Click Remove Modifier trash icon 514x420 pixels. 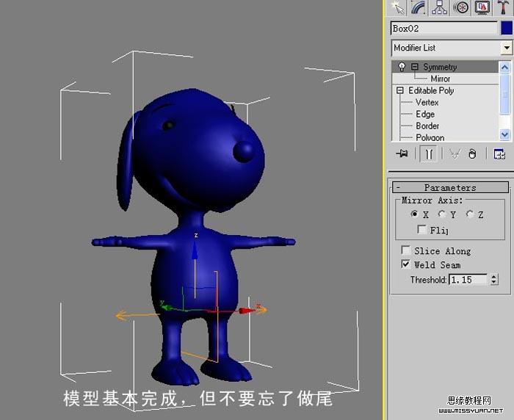coord(472,153)
